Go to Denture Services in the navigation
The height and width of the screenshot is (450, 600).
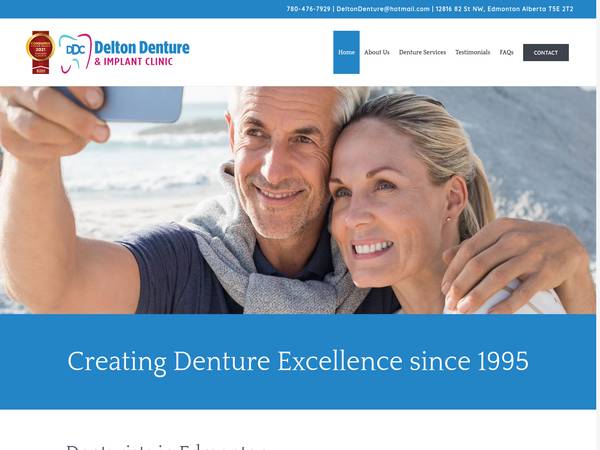(422, 52)
